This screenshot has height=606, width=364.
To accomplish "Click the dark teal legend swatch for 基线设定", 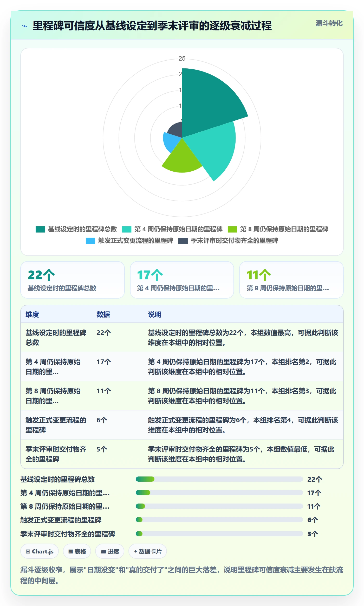I will click(40, 229).
